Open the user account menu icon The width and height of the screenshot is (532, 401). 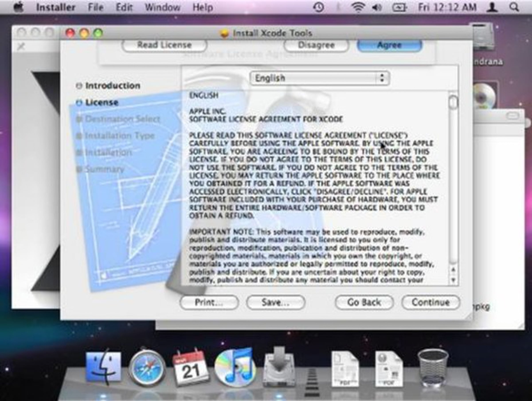492,8
